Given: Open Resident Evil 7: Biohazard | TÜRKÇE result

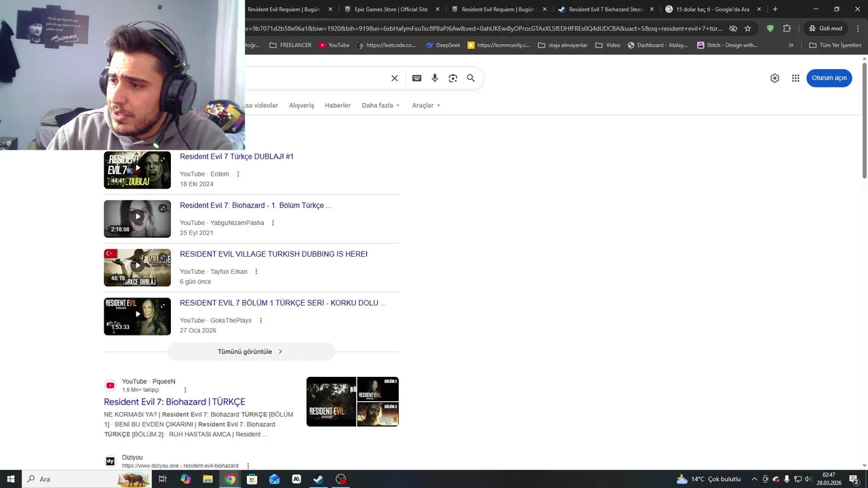Looking at the screenshot, I should pos(174,402).
